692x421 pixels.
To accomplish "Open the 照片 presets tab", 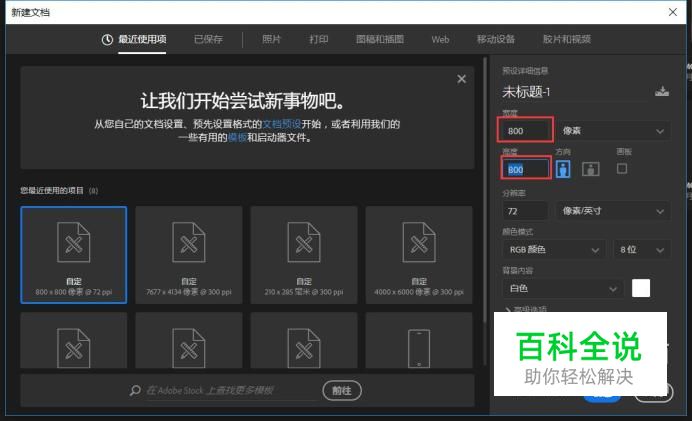I will [271, 39].
